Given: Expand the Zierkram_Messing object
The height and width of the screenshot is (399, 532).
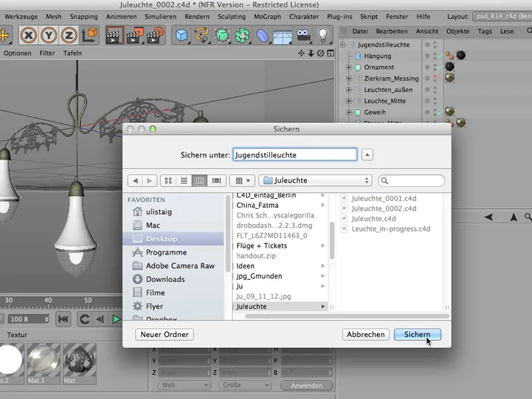Looking at the screenshot, I should pyautogui.click(x=348, y=78).
